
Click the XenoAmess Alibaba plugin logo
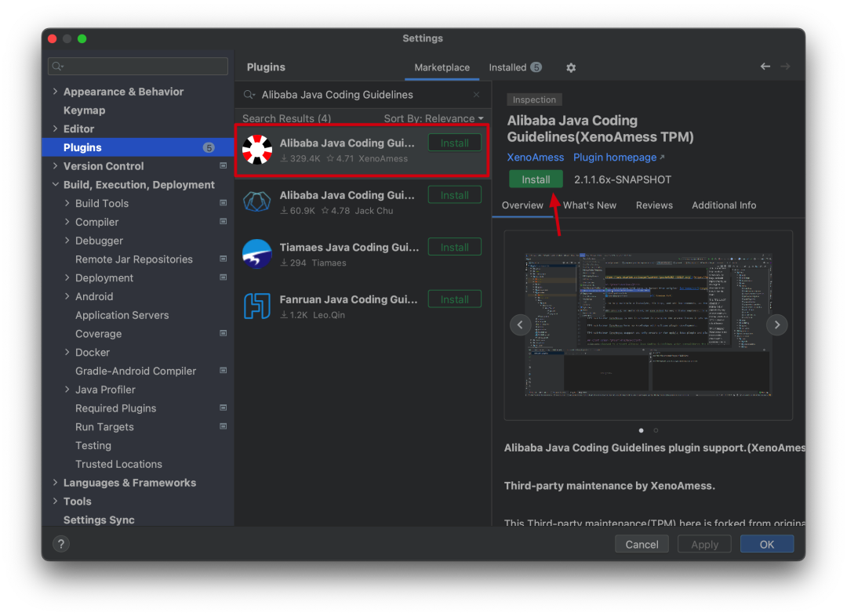click(257, 150)
